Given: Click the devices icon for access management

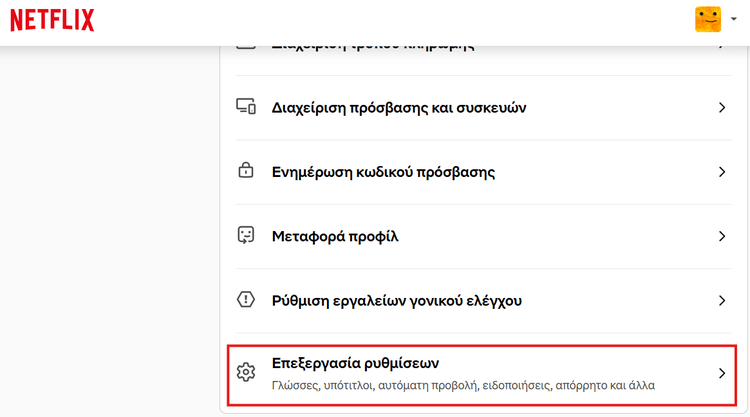Looking at the screenshot, I should point(246,107).
